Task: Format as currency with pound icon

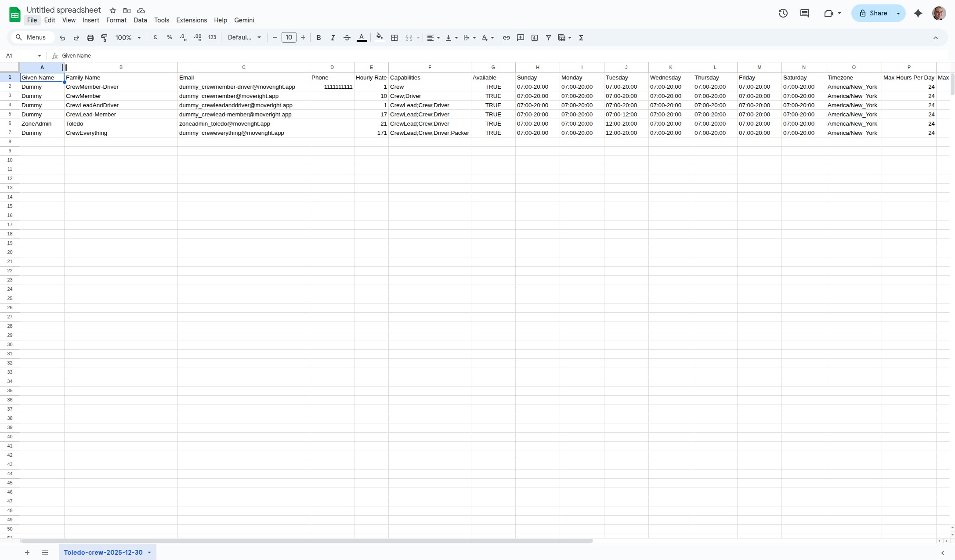Action: [156, 38]
